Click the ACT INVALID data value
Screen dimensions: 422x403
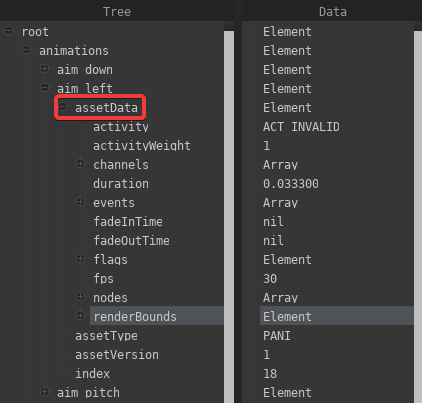301,127
